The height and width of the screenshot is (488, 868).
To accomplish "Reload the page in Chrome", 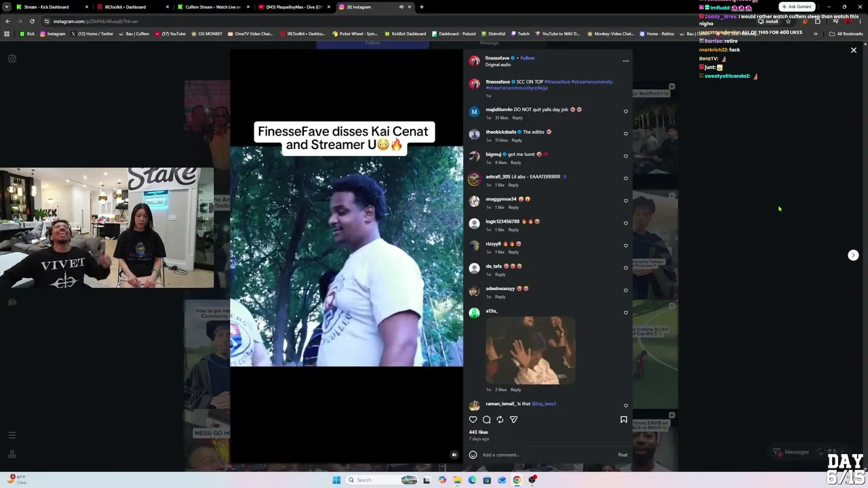I will coord(32,21).
